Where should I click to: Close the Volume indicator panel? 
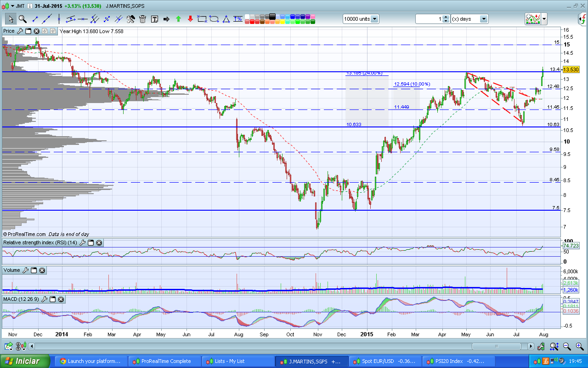(x=42, y=270)
